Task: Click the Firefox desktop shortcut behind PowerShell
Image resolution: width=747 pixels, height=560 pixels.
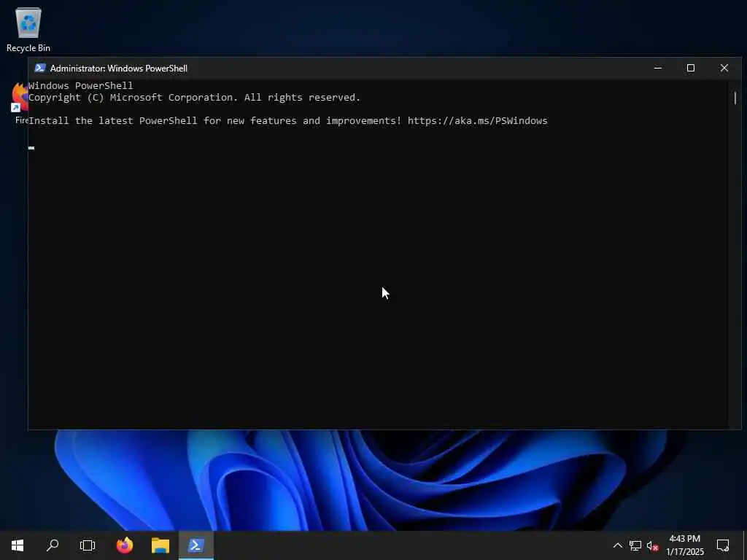Action: [19, 104]
